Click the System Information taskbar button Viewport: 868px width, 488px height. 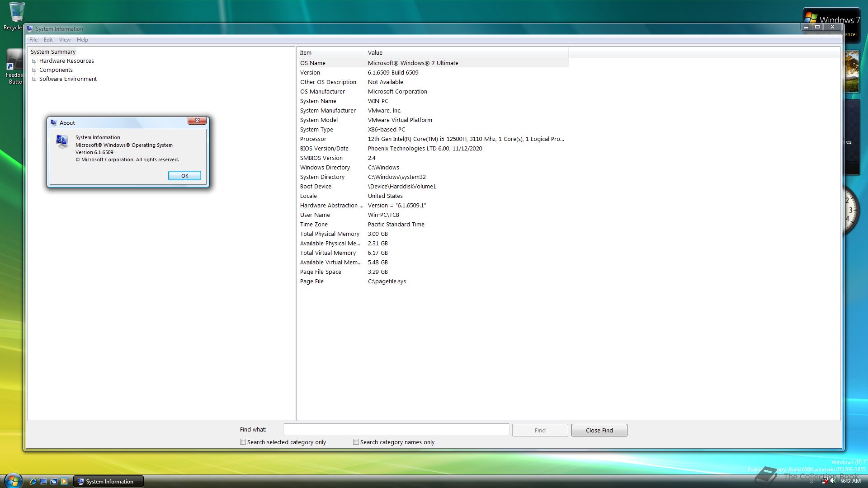point(108,481)
